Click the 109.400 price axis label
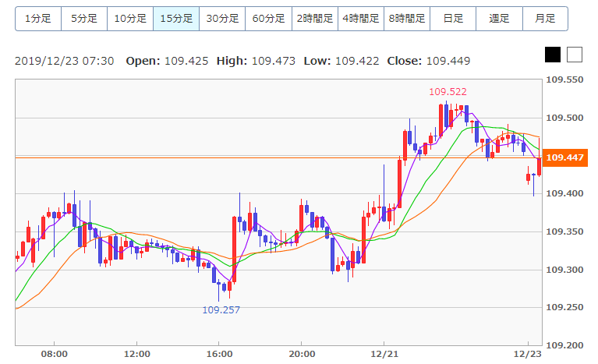 tap(564, 193)
